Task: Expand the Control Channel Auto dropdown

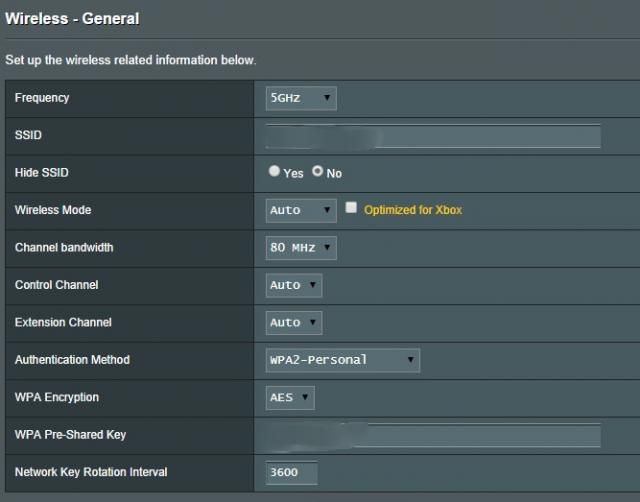Action: point(294,285)
